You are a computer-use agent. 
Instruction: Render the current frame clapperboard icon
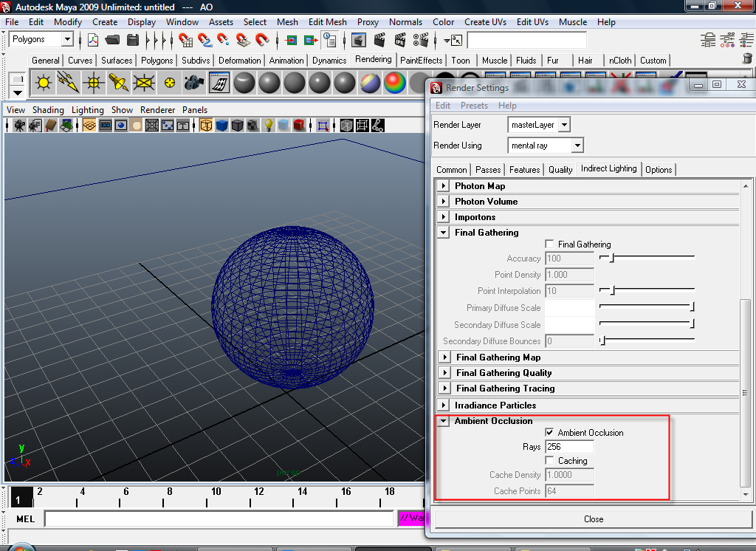[x=379, y=40]
